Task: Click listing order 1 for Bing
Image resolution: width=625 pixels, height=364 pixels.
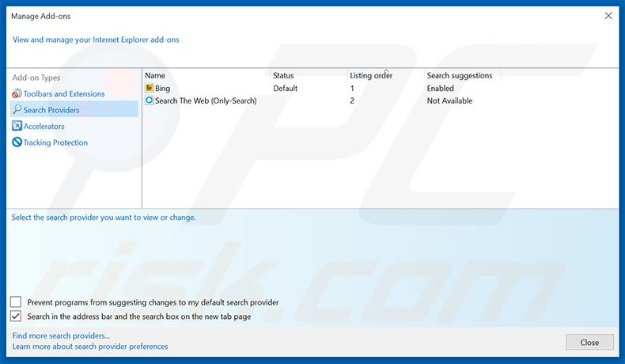Action: [x=352, y=88]
